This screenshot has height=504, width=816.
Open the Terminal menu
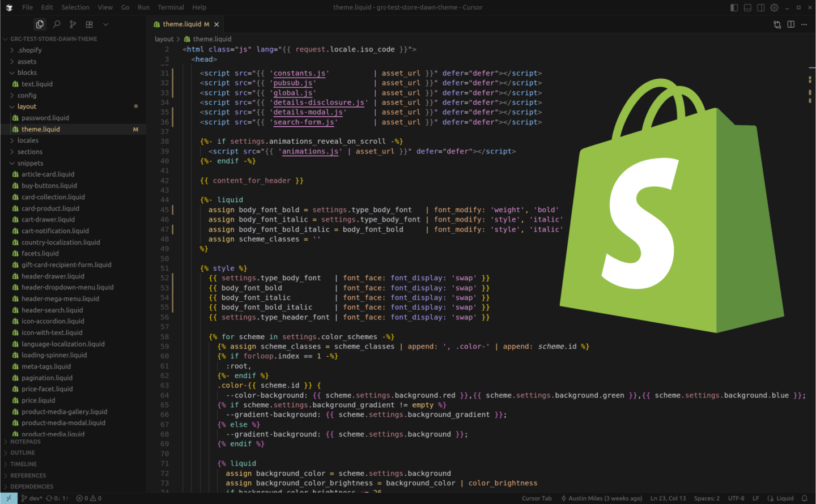click(171, 7)
